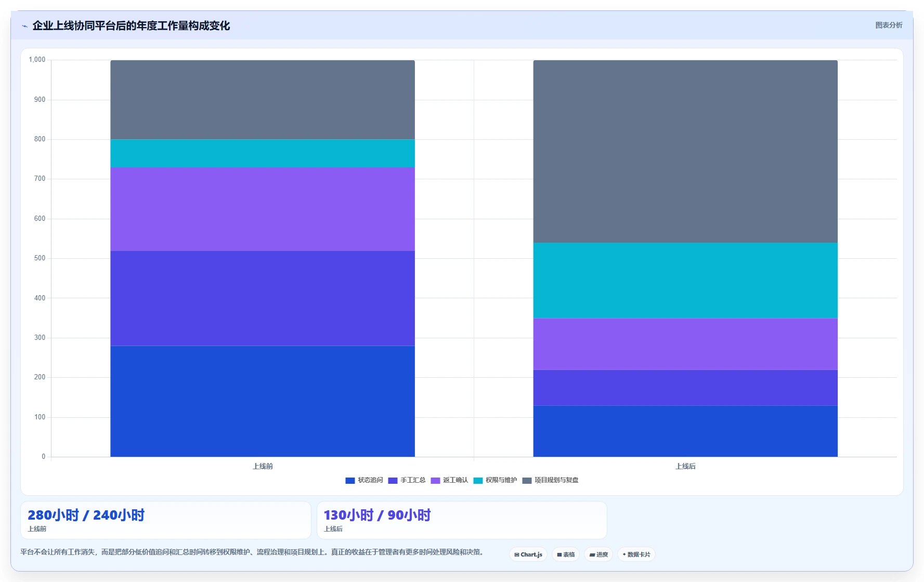Click the 300 y-axis tick label
Screen dimensions: 924x582
40,338
